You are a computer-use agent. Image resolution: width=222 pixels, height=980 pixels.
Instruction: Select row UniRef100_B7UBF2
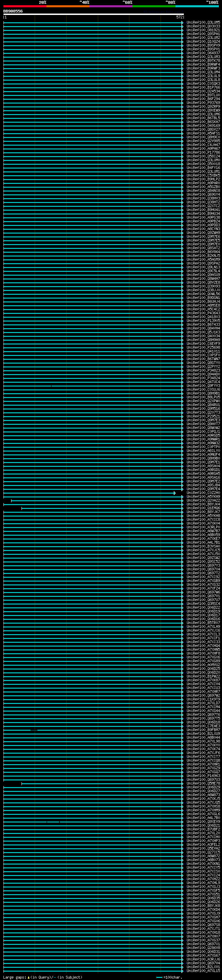pyautogui.click(x=203, y=829)
